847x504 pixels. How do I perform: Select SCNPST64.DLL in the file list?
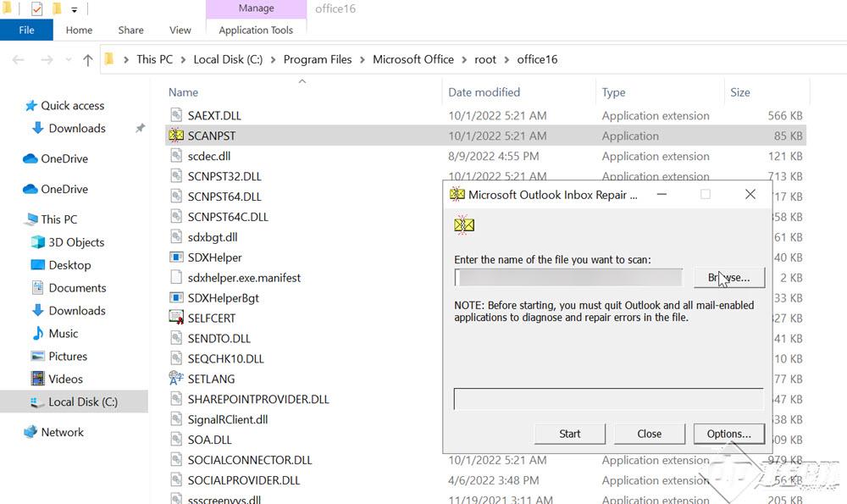(224, 197)
